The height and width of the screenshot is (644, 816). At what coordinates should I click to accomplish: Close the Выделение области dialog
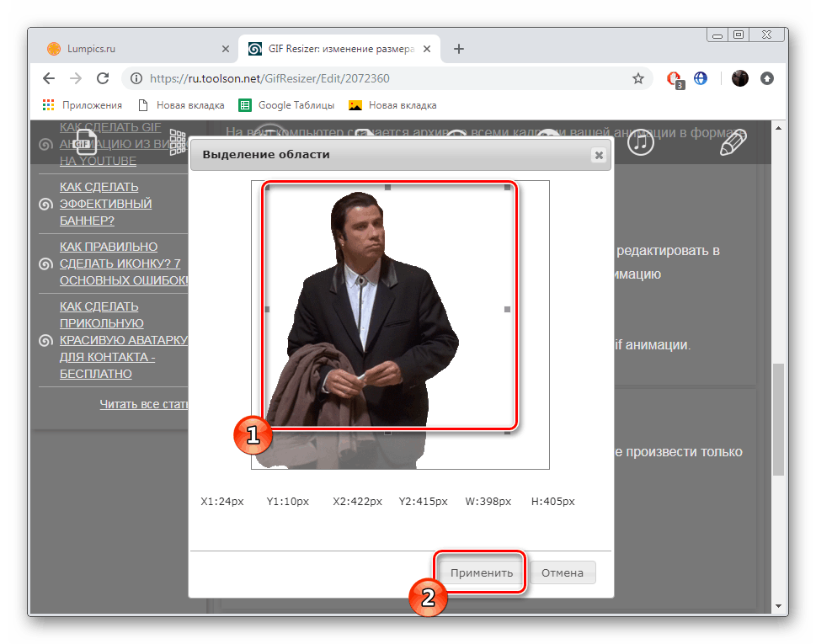click(599, 155)
